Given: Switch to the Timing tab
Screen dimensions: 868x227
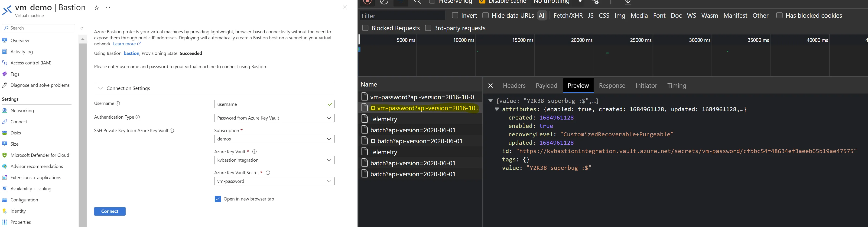Looking at the screenshot, I should tap(677, 85).
